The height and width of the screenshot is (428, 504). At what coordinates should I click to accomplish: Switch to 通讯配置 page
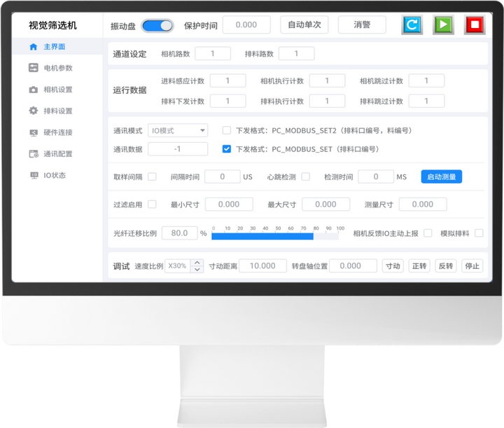point(57,154)
